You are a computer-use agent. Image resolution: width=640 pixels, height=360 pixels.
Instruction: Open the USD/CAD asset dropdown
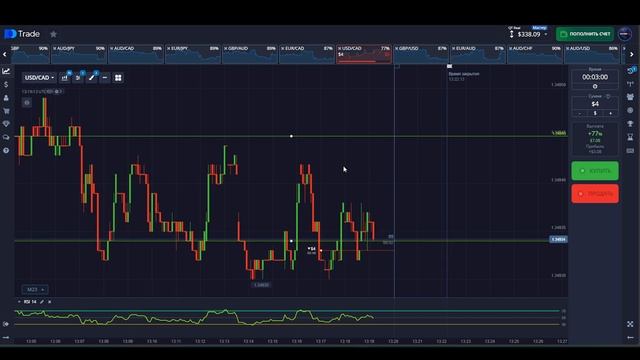(x=39, y=78)
